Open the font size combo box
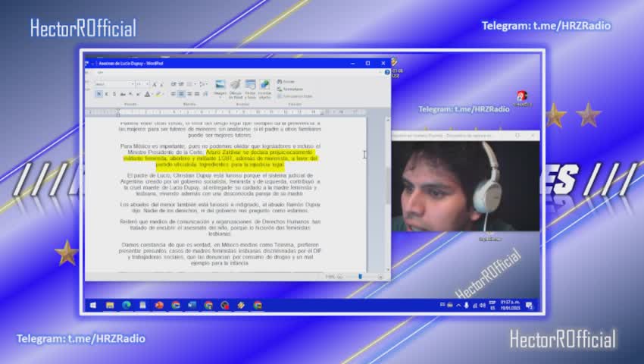The image size is (644, 364). pos(142,84)
